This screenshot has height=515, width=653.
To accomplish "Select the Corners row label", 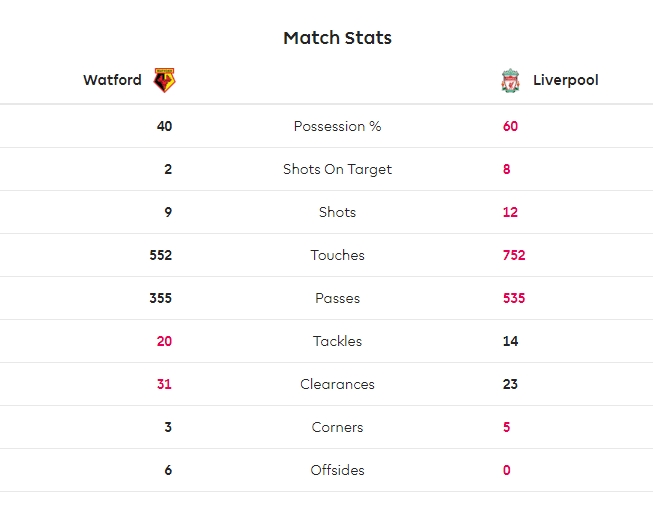I will [337, 427].
